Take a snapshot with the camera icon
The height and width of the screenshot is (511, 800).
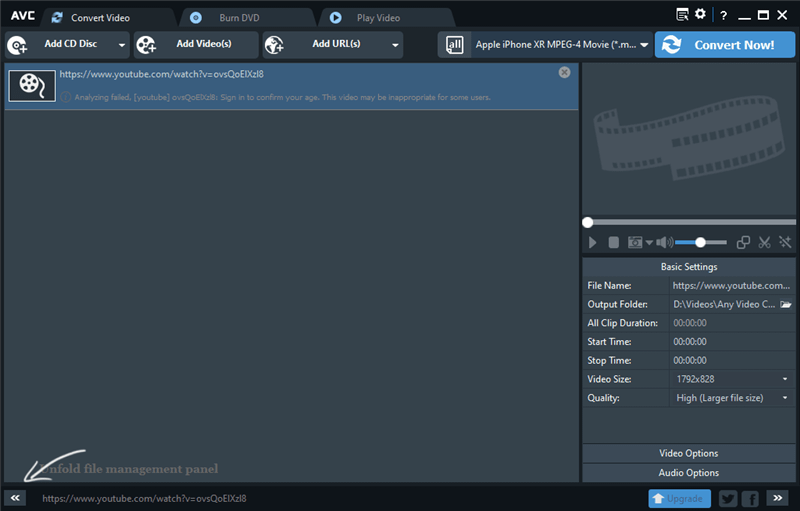[635, 243]
